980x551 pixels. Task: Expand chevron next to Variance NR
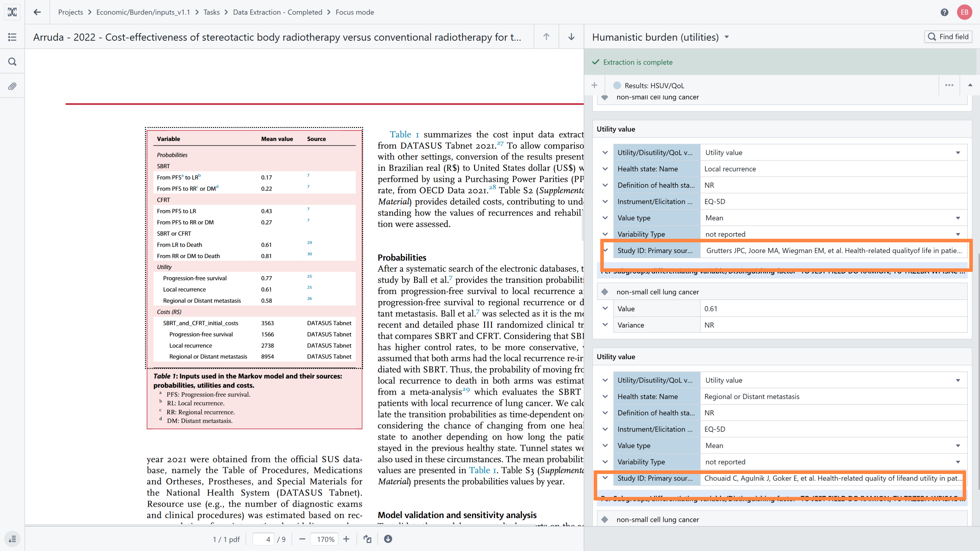pyautogui.click(x=605, y=325)
